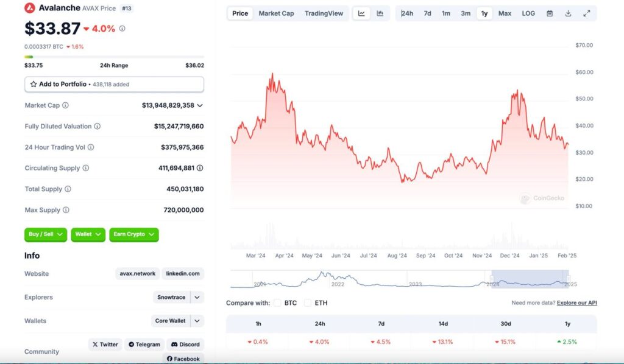Enable BTC comparison checkbox
624x364 pixels.
(x=277, y=303)
